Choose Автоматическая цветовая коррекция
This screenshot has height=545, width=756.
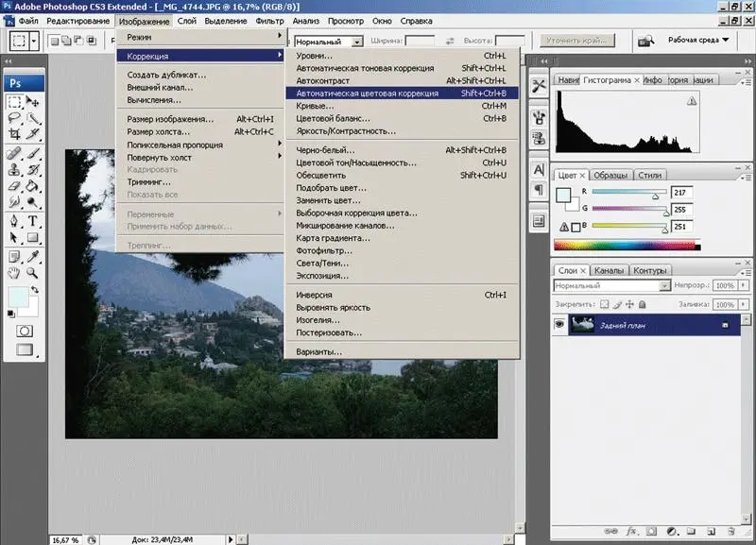pyautogui.click(x=402, y=94)
